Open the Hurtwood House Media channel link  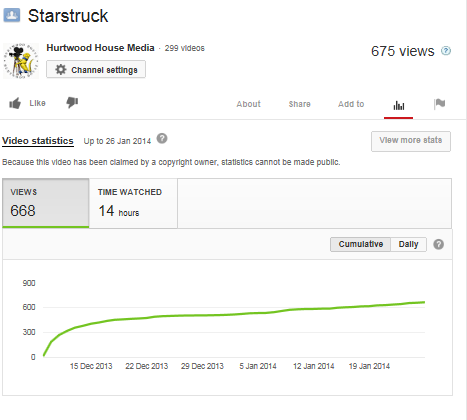pos(100,48)
